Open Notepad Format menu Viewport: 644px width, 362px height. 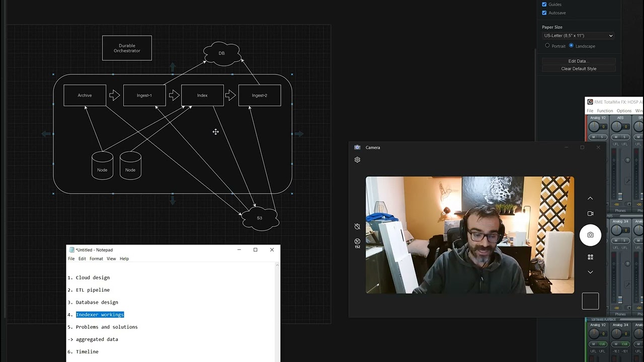point(96,259)
